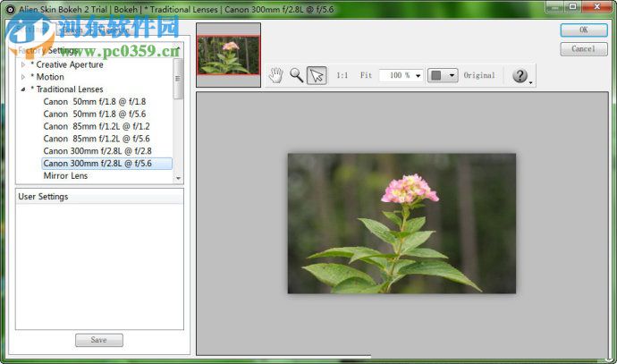Screen dimensions: 617x364
Task: Choose the Mirror Lens preset
Action: point(65,175)
